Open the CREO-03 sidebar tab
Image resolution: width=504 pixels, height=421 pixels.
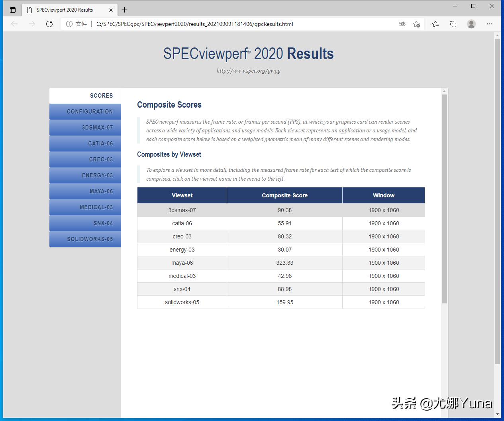click(x=85, y=159)
